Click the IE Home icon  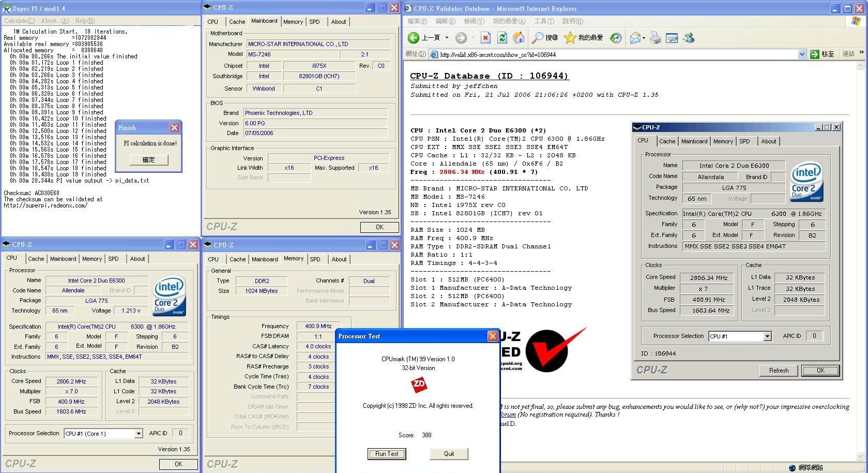pos(519,38)
